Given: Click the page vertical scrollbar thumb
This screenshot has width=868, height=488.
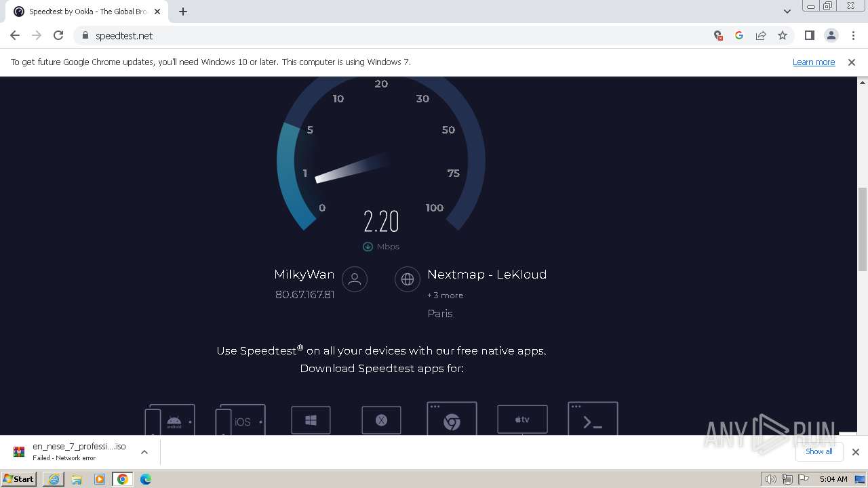Looking at the screenshot, I should tap(863, 229).
